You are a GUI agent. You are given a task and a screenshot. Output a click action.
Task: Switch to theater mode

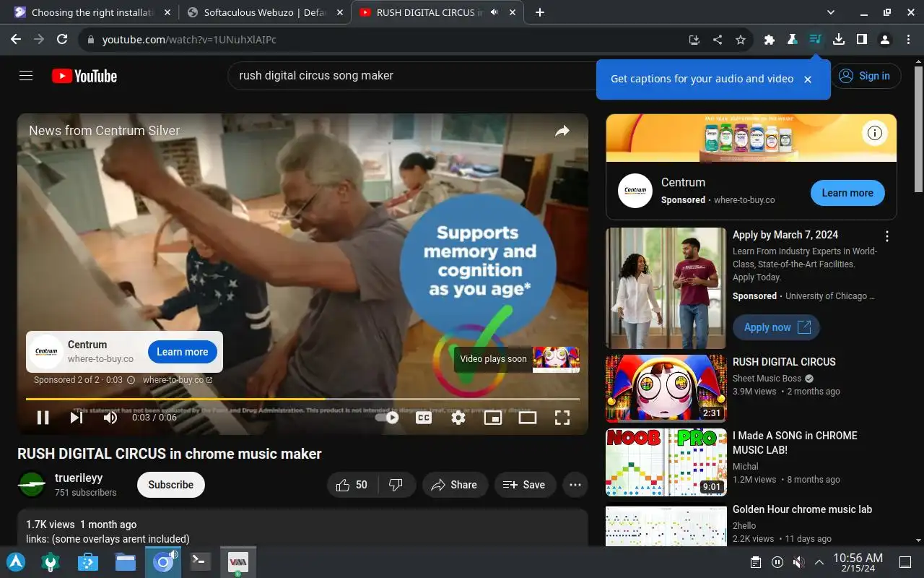pos(528,417)
